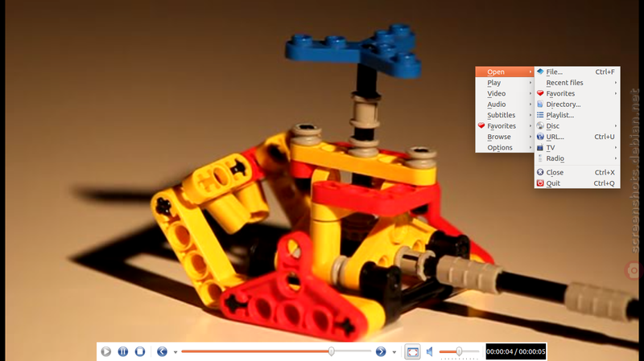Open the Play submenu
Screen dimensions: 644x361
505,83
